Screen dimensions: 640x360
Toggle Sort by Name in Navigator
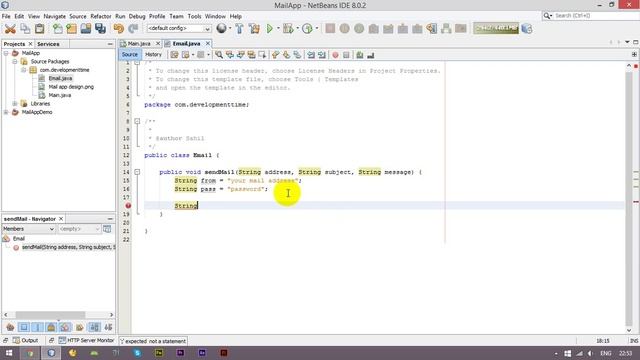point(94,327)
